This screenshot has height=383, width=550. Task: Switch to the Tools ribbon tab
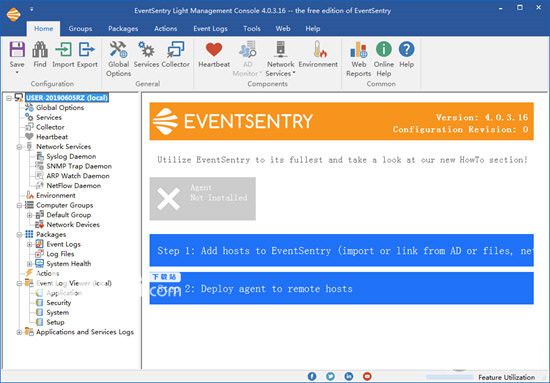(x=252, y=29)
